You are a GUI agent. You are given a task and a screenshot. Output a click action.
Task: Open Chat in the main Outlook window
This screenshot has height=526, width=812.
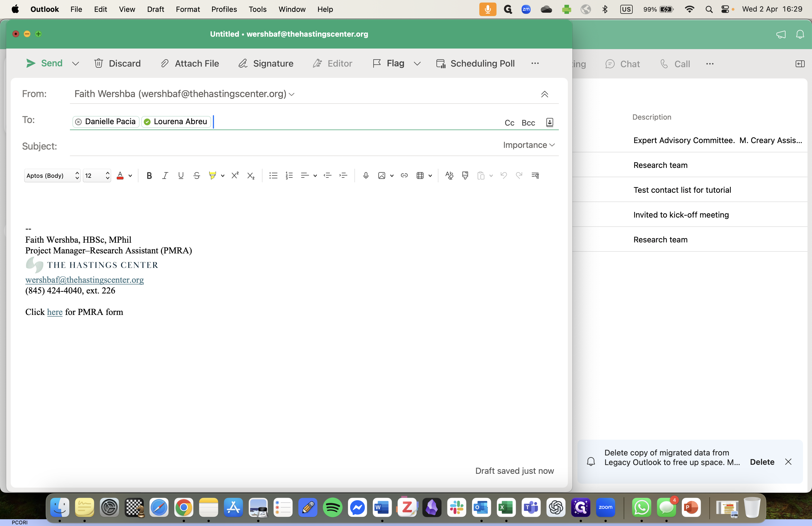(622, 64)
